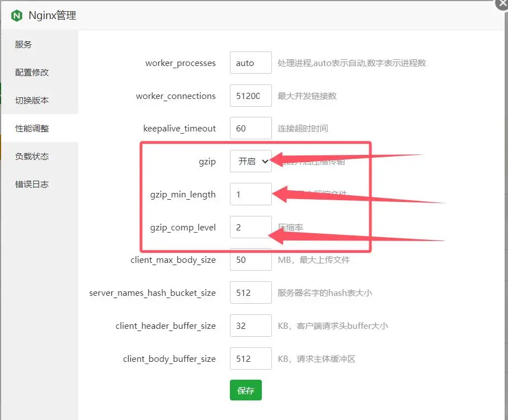Click the client_header_buffer_size label
The height and width of the screenshot is (420, 508).
[166, 326]
